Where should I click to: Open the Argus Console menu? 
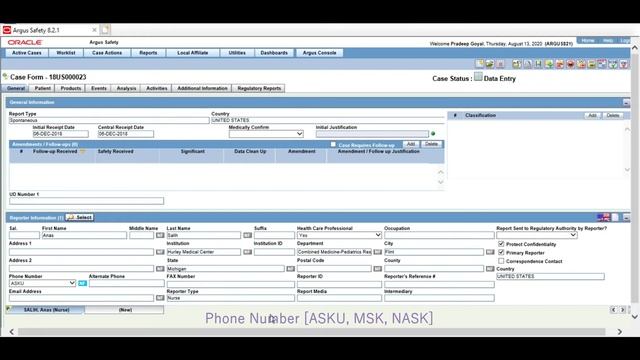coord(320,53)
